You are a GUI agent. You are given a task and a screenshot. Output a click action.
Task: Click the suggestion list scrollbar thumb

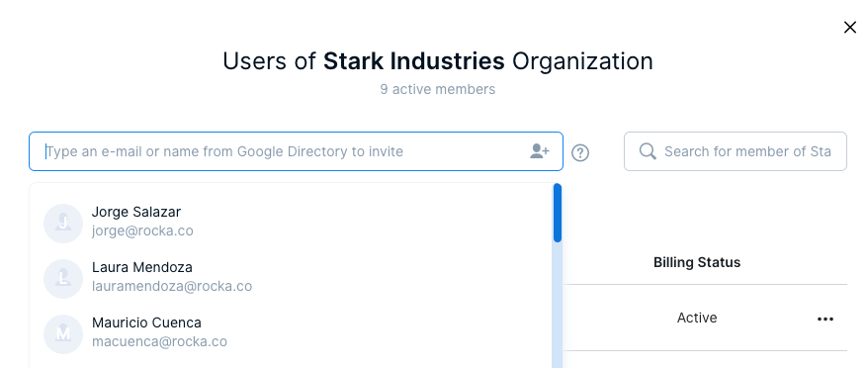coord(558,213)
